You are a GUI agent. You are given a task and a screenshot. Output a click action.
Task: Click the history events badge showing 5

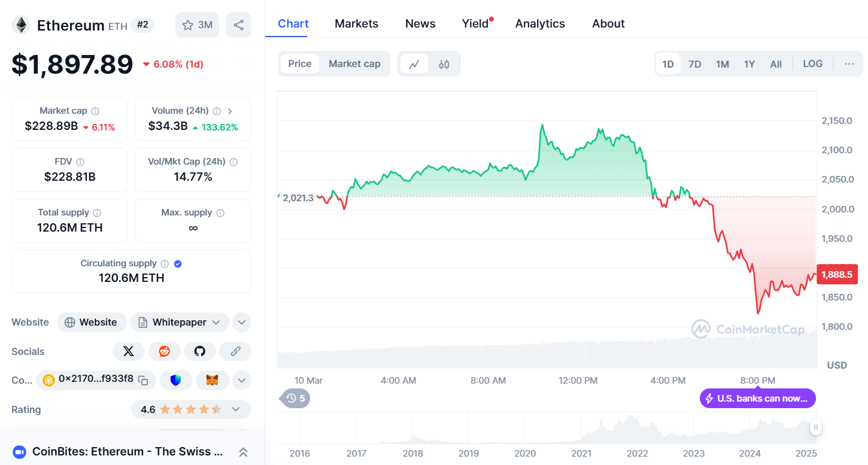(x=296, y=398)
